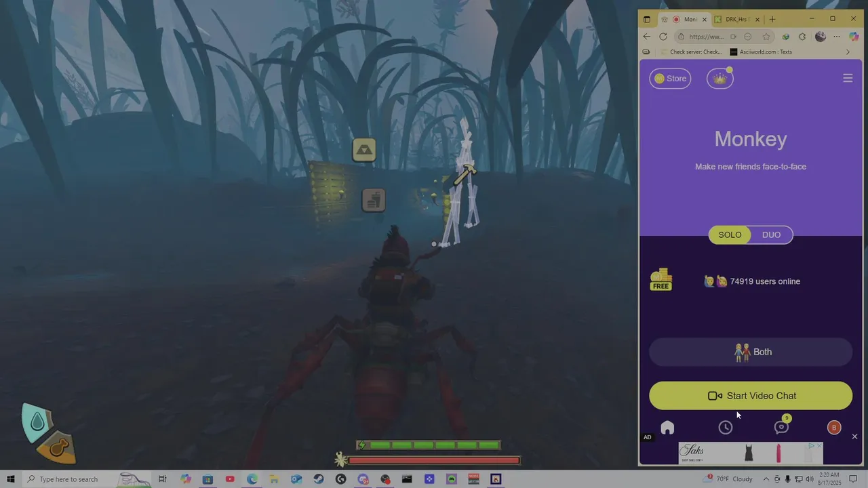The image size is (868, 488).
Task: Open Asciiworld.com Texts bookmark
Action: [761, 52]
